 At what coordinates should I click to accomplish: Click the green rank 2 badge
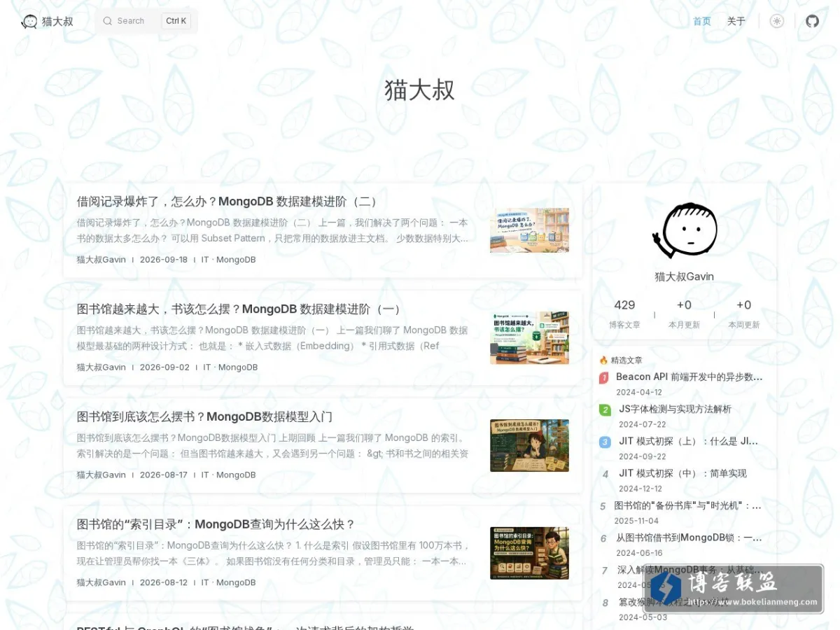pos(605,410)
